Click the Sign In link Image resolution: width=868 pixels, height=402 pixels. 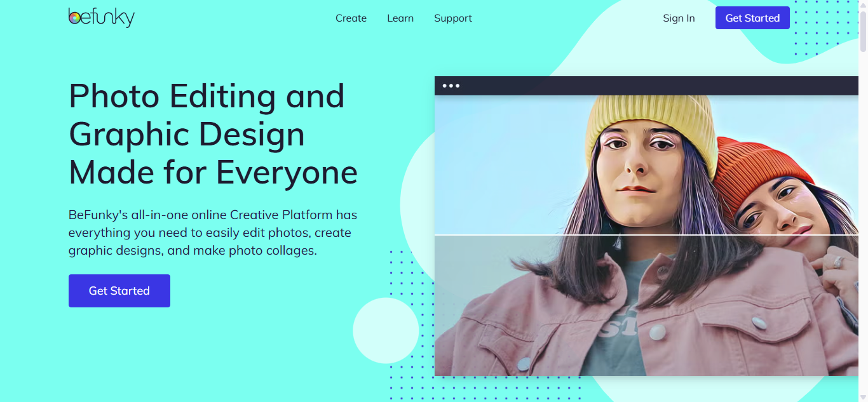click(x=679, y=18)
